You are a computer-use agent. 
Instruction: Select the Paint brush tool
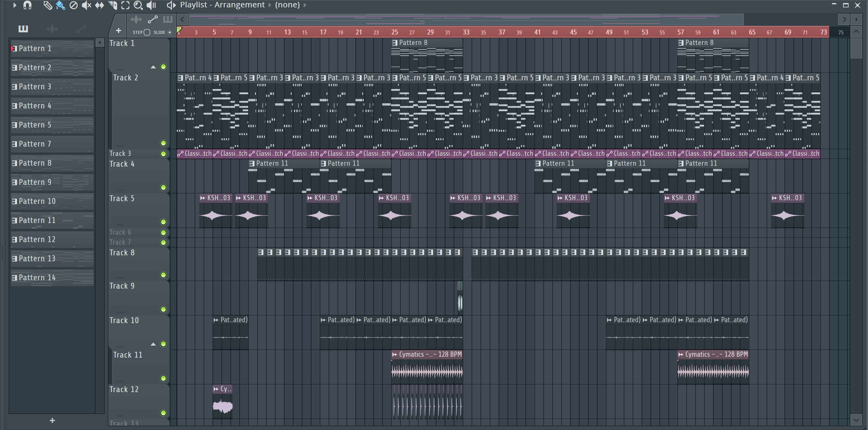(61, 5)
